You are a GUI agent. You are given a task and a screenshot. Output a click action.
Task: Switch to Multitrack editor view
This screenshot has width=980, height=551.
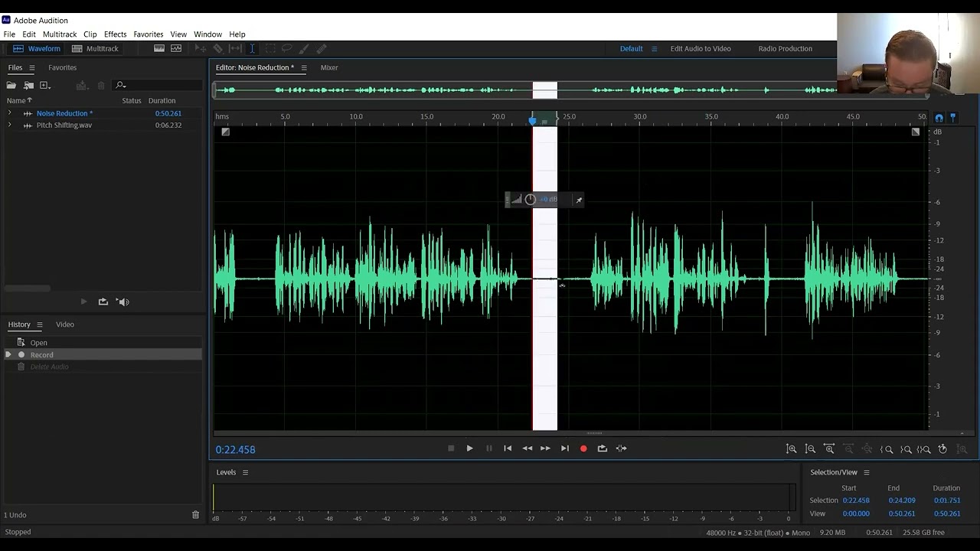tap(95, 48)
